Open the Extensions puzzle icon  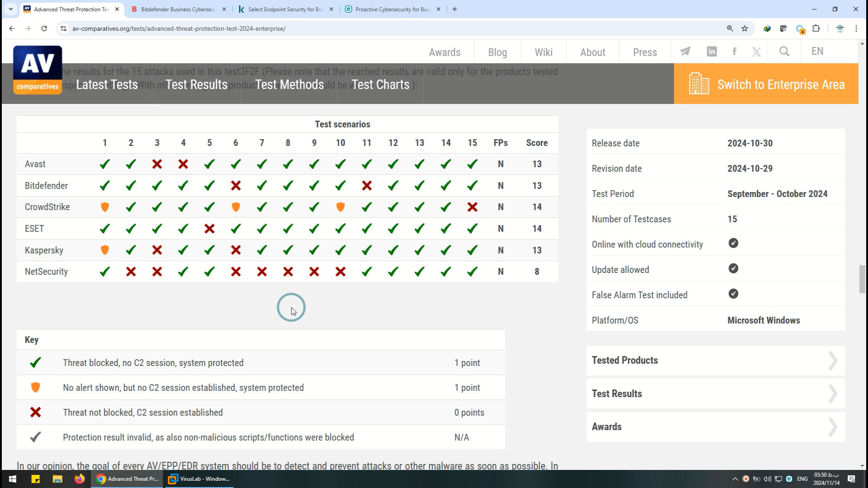point(816,28)
